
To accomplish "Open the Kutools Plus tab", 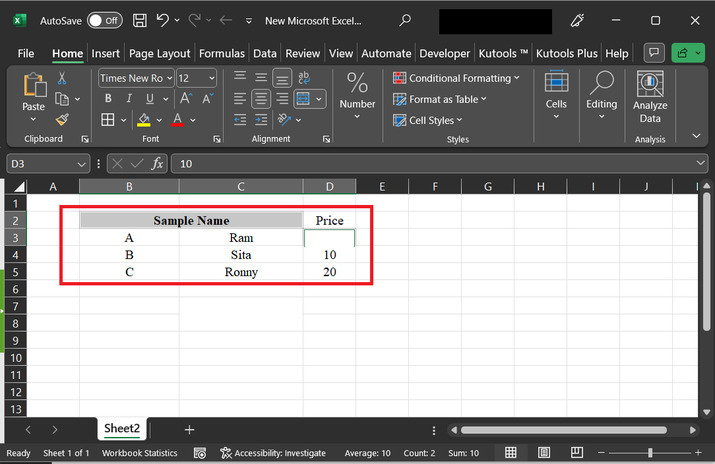I will pos(567,53).
